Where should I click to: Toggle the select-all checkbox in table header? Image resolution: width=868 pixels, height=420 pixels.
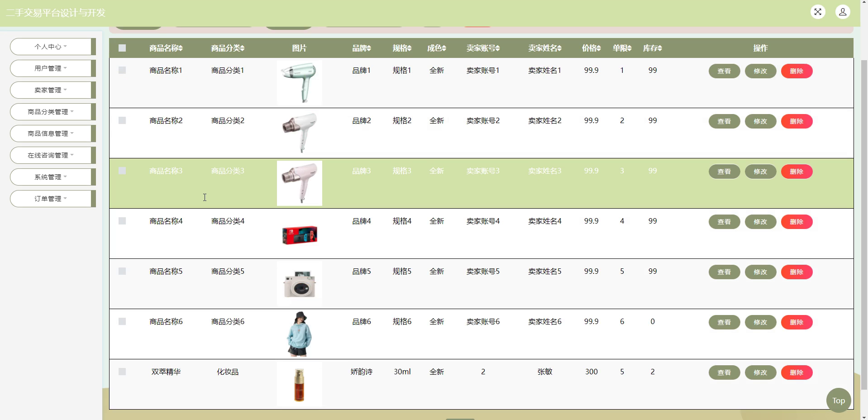[x=122, y=48]
